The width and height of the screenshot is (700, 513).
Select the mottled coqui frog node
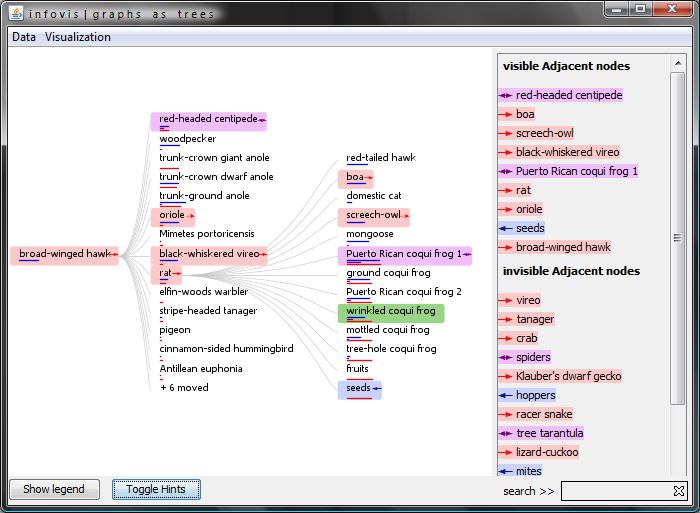388,331
